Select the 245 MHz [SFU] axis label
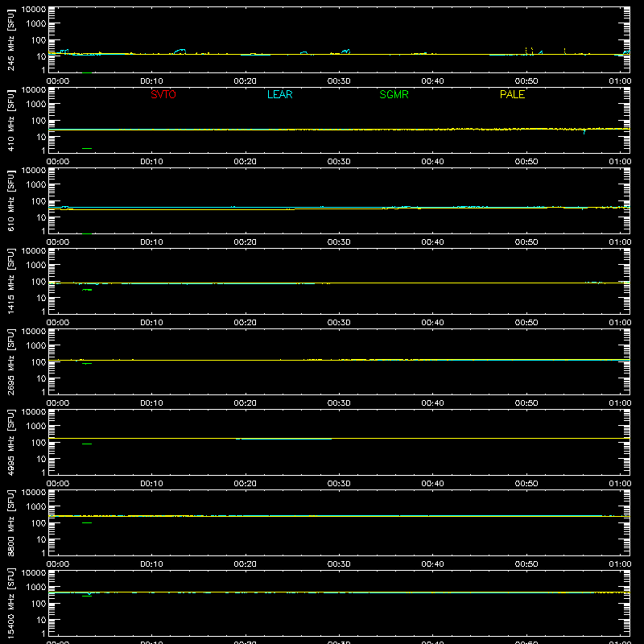Viewport: 644px width, 644px height. click(x=10, y=39)
